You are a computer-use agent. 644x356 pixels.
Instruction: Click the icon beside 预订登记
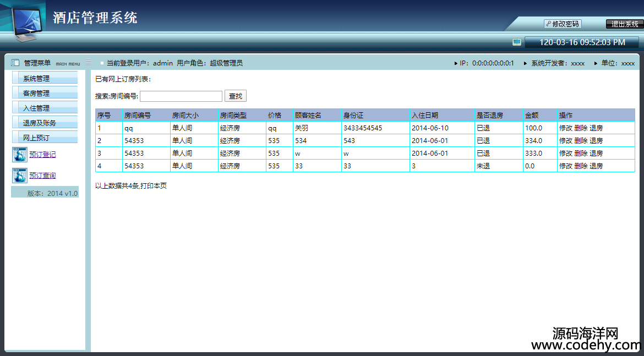click(x=20, y=155)
